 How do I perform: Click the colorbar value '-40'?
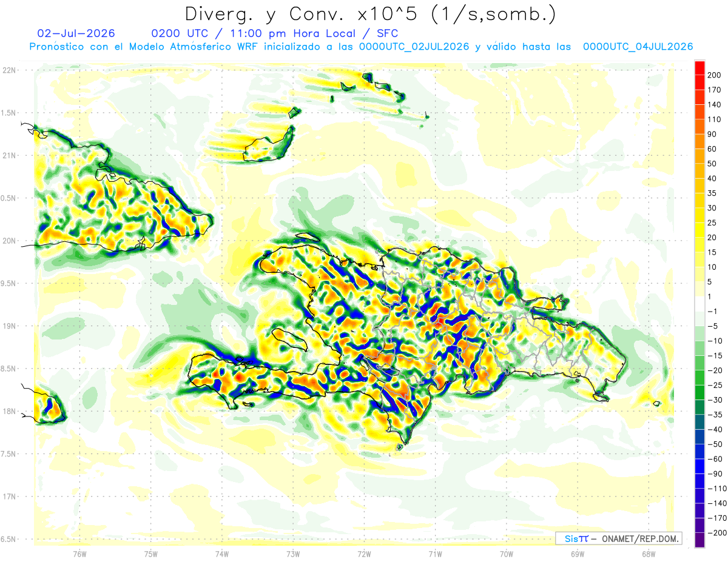[x=715, y=430]
